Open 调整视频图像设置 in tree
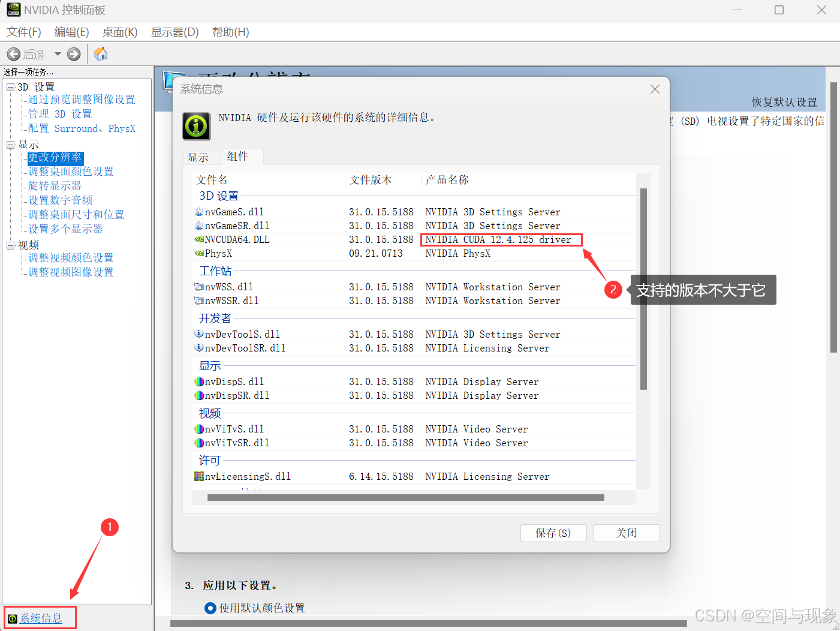 pos(71,272)
